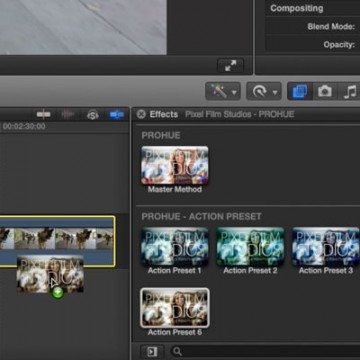Open the Retime speed dropdown
The image size is (360, 360).
click(x=264, y=91)
